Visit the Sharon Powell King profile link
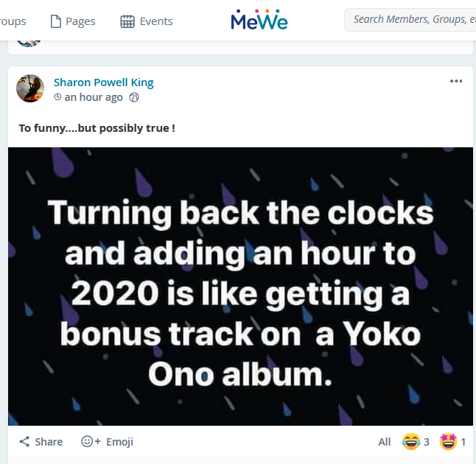476x464 pixels. (103, 82)
